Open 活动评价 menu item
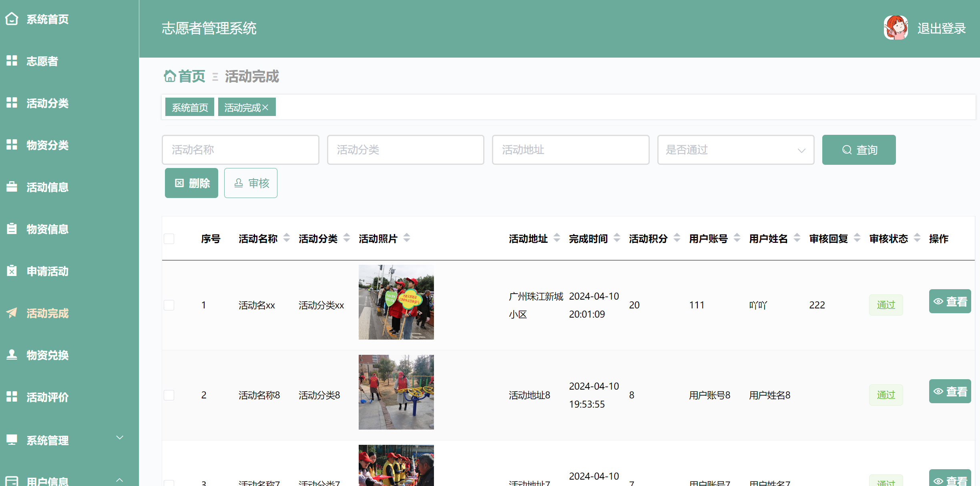 pyautogui.click(x=48, y=397)
